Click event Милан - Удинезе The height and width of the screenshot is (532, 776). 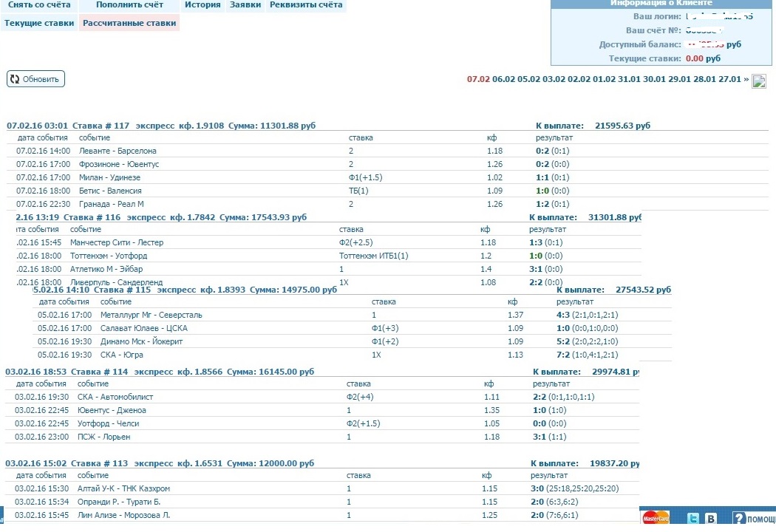coord(109,177)
